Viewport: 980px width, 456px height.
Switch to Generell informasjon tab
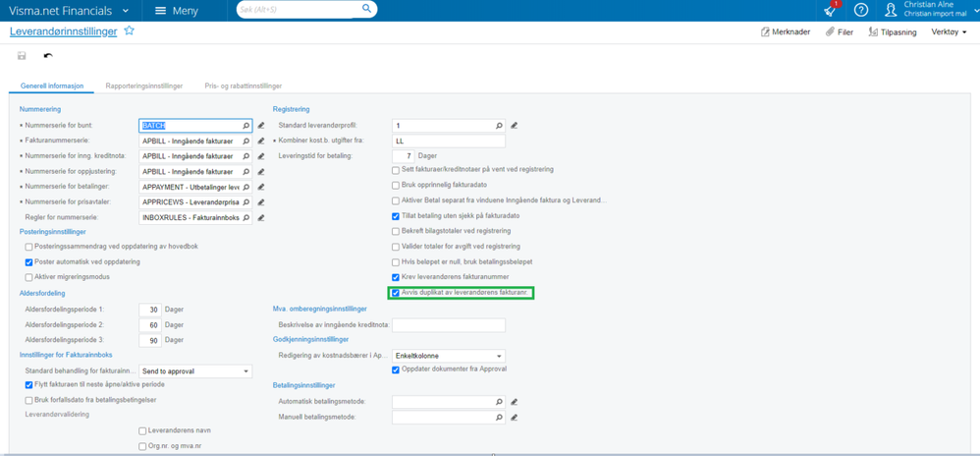pos(52,85)
